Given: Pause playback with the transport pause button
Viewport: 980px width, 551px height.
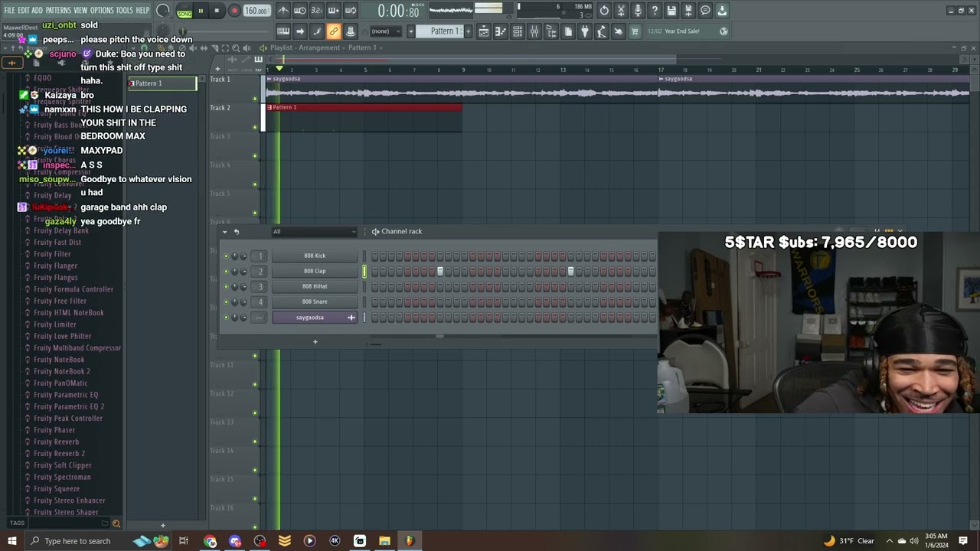Looking at the screenshot, I should (201, 11).
